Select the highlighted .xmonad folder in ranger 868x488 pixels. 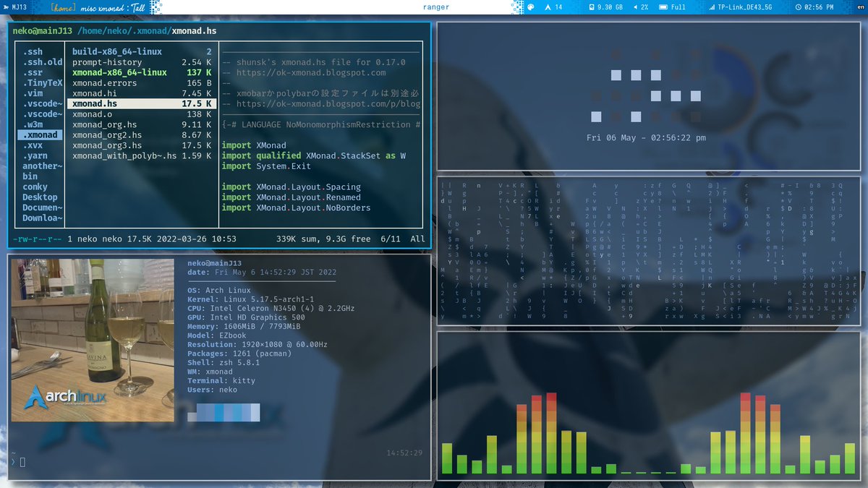tap(41, 135)
